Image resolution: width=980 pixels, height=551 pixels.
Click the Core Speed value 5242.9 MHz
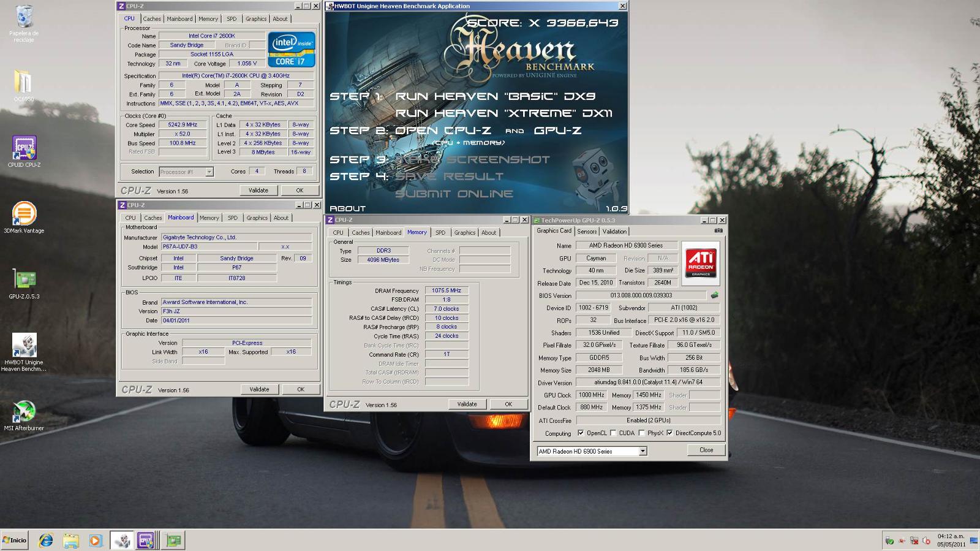click(183, 124)
